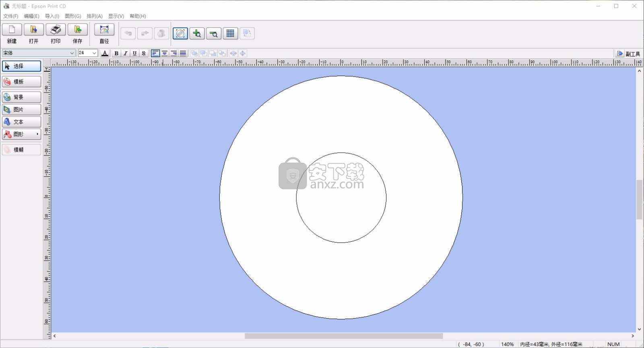Image resolution: width=644 pixels, height=348 pixels.
Task: Click the horizontal scrollbar thumb
Action: pyautogui.click(x=344, y=336)
